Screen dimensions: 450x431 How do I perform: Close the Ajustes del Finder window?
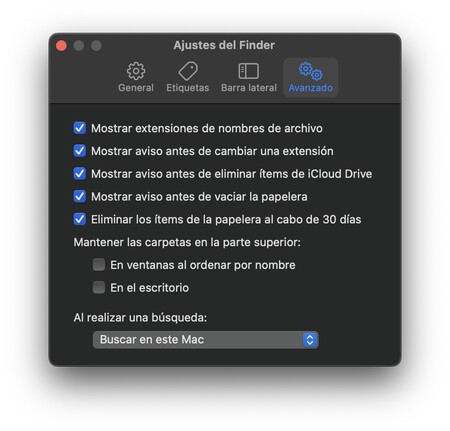61,46
